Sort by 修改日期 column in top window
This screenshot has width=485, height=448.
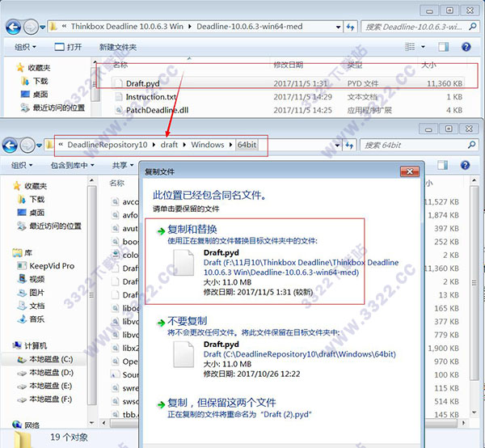point(289,65)
